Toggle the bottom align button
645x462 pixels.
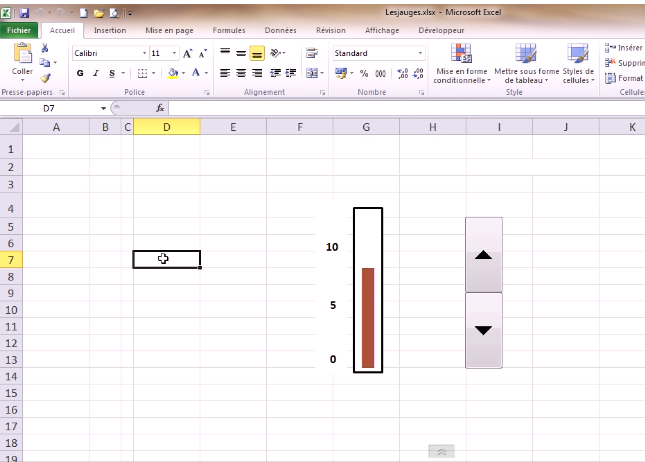(257, 53)
